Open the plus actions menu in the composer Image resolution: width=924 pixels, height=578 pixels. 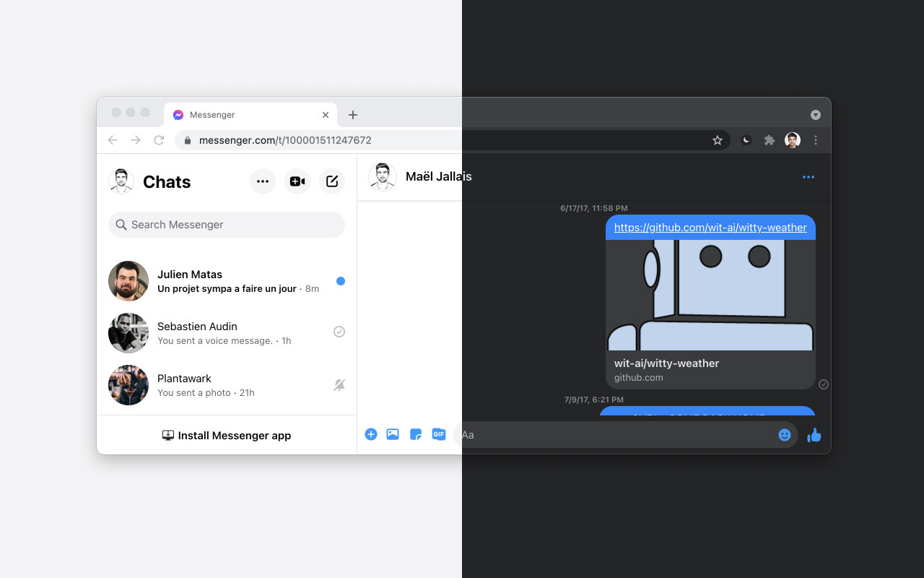point(371,434)
